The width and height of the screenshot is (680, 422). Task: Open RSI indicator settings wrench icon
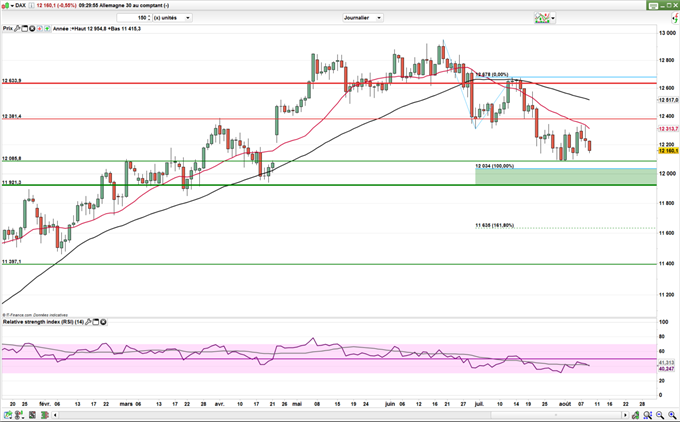(x=88, y=322)
